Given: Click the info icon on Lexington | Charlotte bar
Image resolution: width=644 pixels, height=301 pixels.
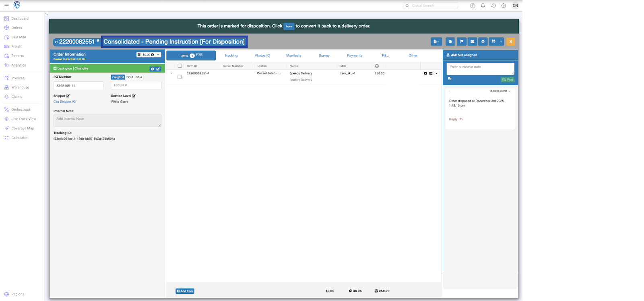Looking at the screenshot, I should tap(152, 69).
